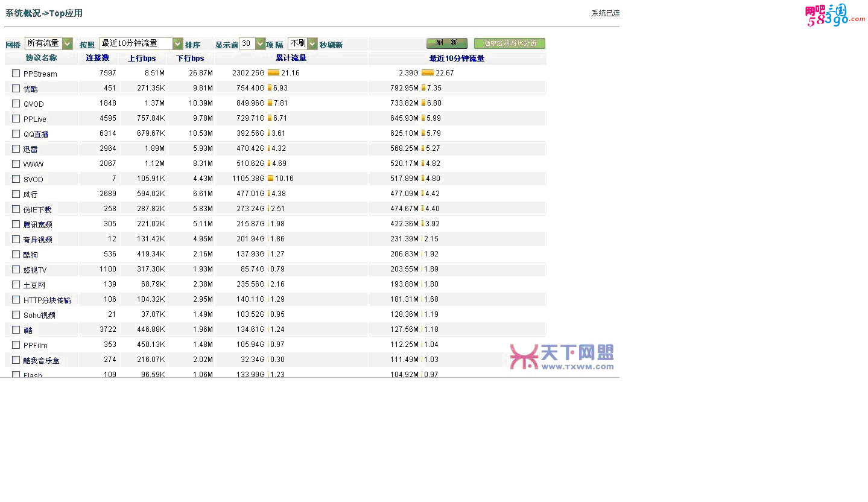Check the QVOD row checkbox
The height and width of the screenshot is (502, 868).
pos(16,103)
